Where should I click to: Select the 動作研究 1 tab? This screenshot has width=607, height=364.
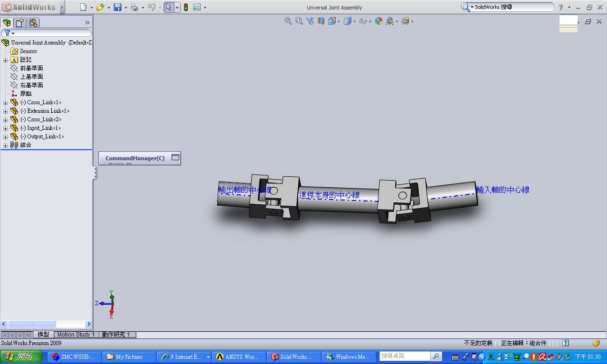click(116, 335)
